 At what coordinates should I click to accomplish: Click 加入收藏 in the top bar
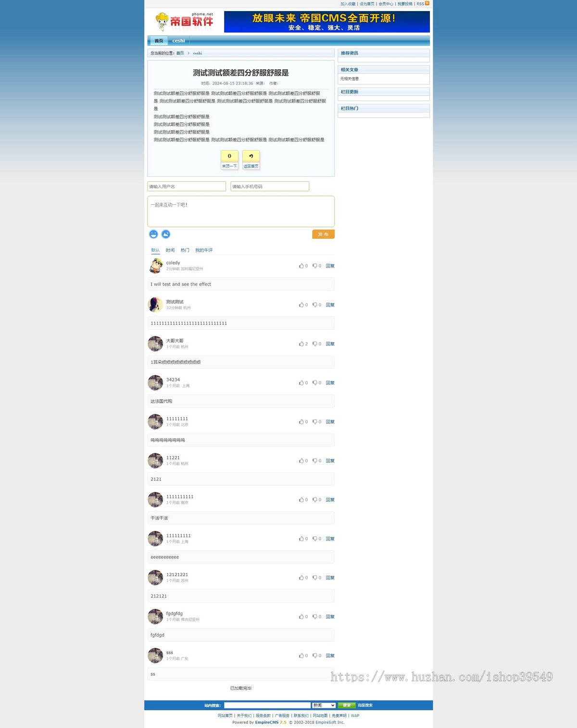coord(348,4)
